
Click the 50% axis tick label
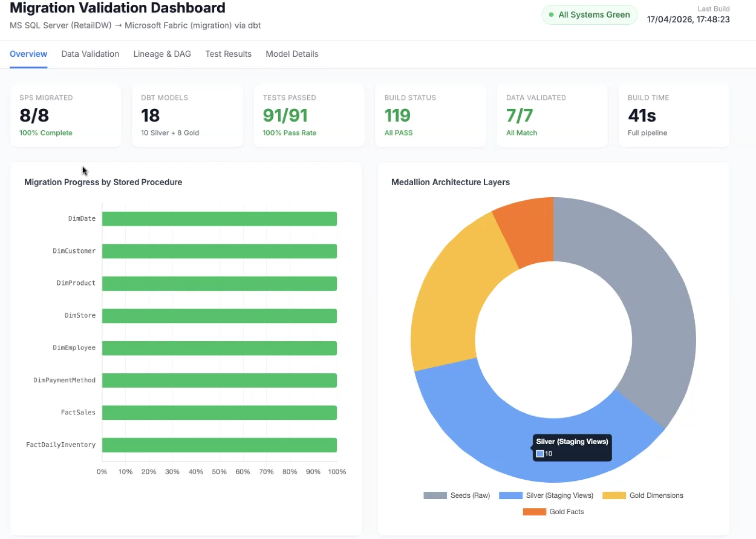tap(220, 472)
